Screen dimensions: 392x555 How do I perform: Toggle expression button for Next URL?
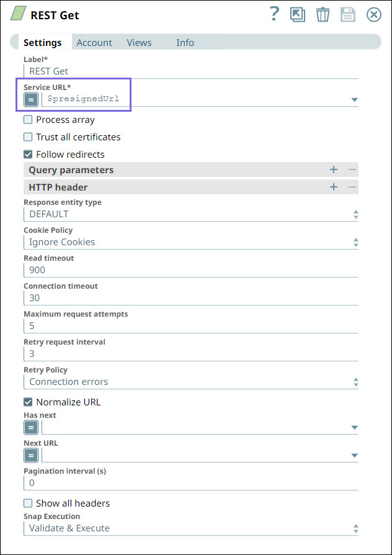coord(31,456)
